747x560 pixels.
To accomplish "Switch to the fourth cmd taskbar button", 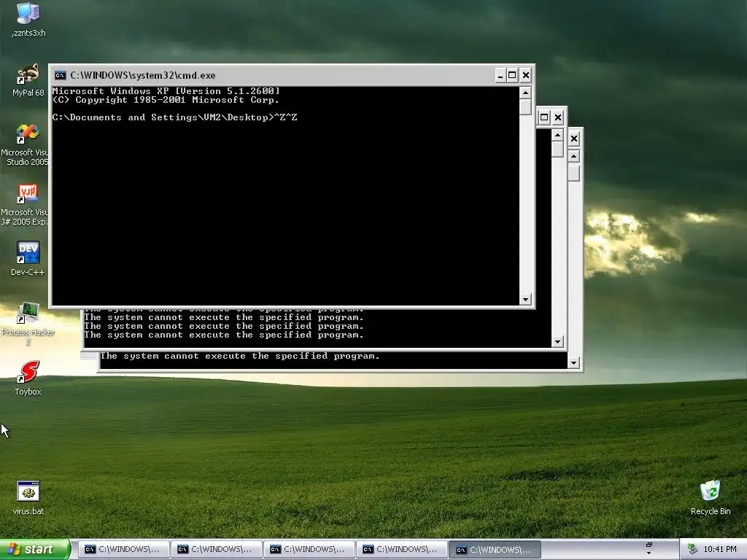I will click(401, 550).
